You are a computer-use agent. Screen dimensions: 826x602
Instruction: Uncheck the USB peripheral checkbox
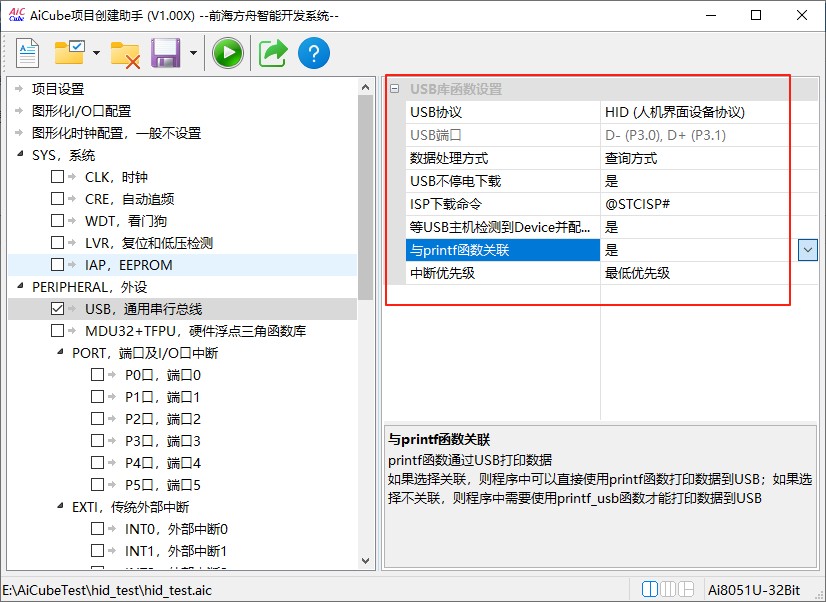(58, 309)
